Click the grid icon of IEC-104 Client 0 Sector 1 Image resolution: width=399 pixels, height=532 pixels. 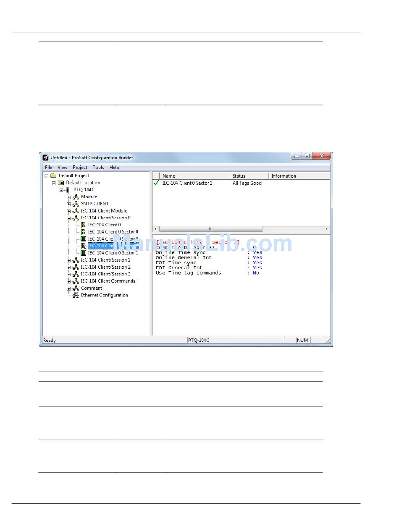point(83,253)
